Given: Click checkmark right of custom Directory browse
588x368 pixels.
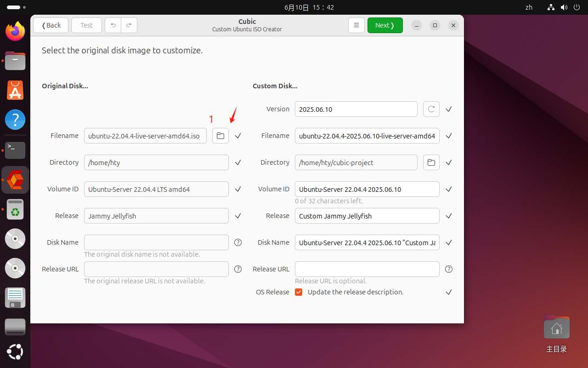Looking at the screenshot, I should [449, 162].
